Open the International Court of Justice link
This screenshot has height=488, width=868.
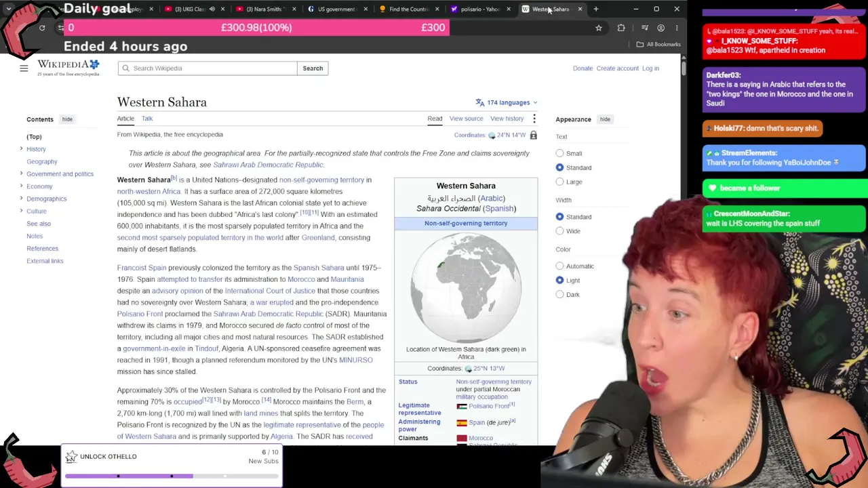click(270, 291)
